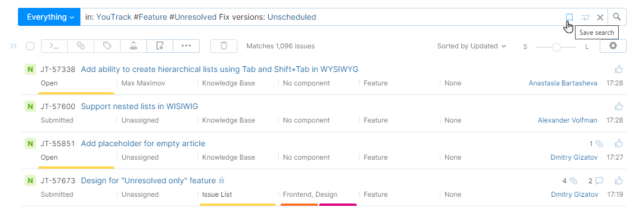Click the N priority icon for JT-57673

pos(30,180)
